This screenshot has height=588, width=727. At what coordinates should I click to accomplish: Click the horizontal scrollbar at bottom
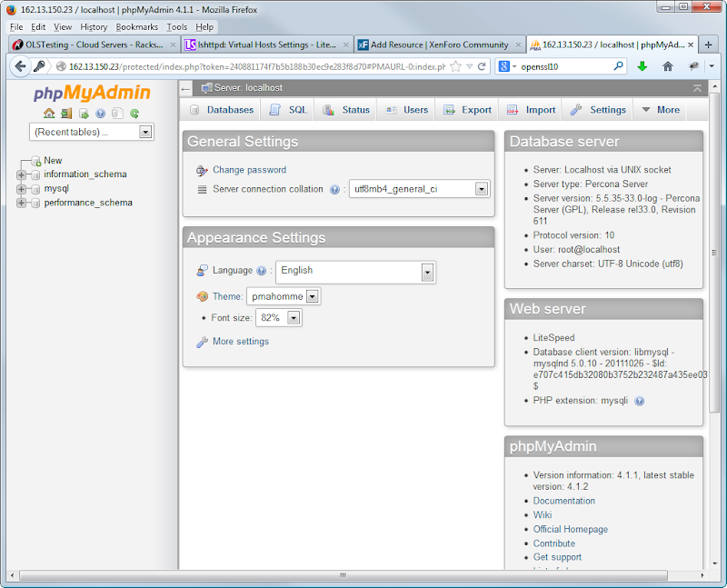[x=344, y=575]
